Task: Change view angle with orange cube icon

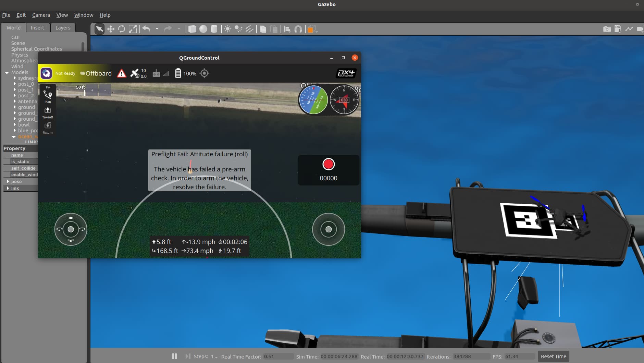Action: pyautogui.click(x=312, y=29)
